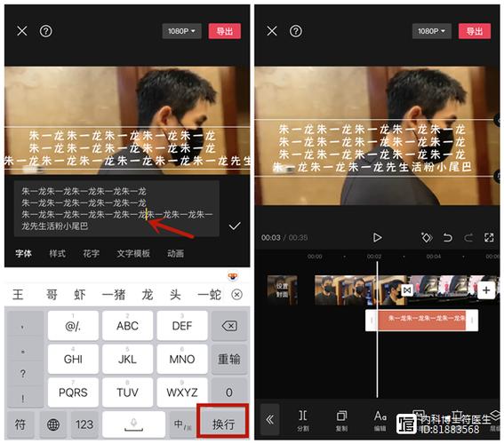
Task: Close the text editor in left phone screen
Action: 22,31
